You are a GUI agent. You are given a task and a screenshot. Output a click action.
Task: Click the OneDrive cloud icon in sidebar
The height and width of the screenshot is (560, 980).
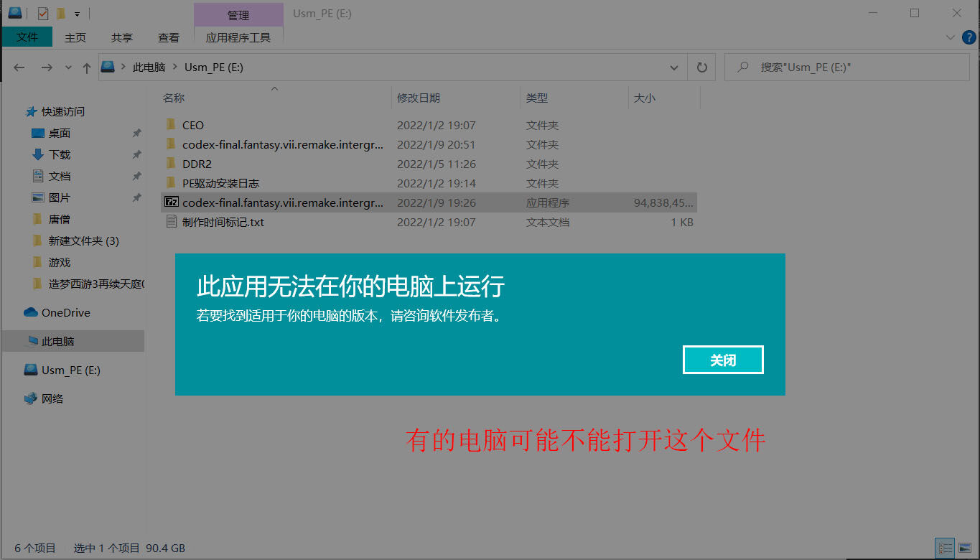30,313
